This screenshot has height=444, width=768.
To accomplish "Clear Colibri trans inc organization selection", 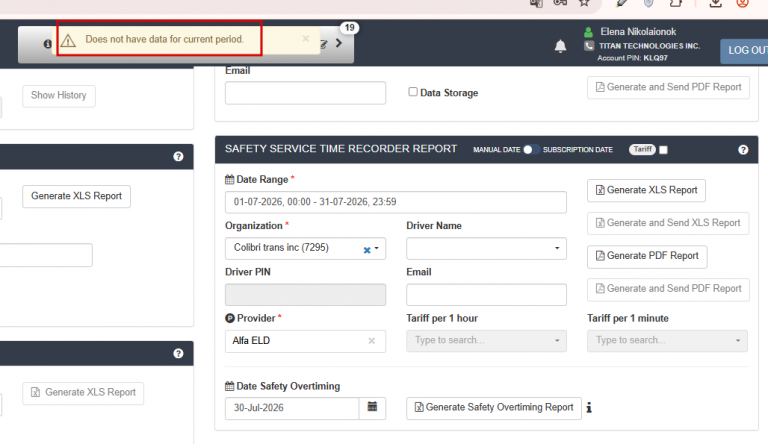I will click(x=367, y=250).
